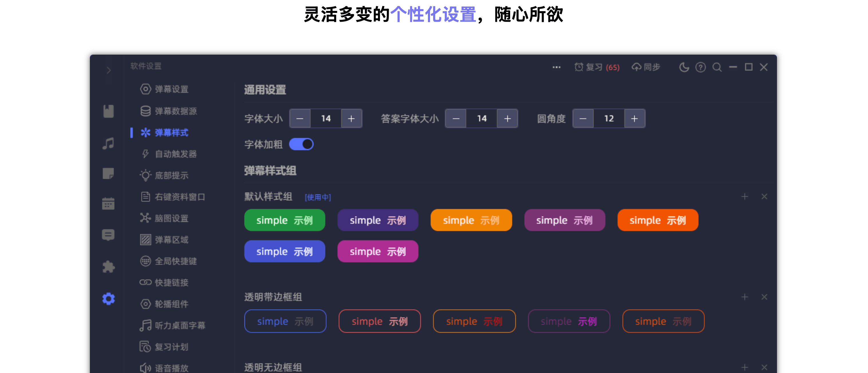
Task: Select the red-bordered simple 示例 style
Action: (380, 321)
